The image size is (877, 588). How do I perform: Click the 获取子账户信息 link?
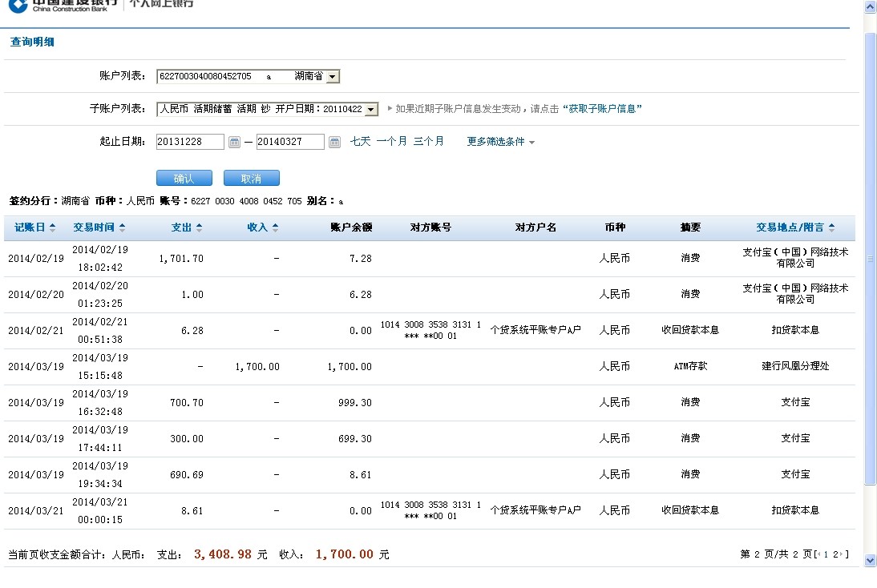[x=604, y=109]
